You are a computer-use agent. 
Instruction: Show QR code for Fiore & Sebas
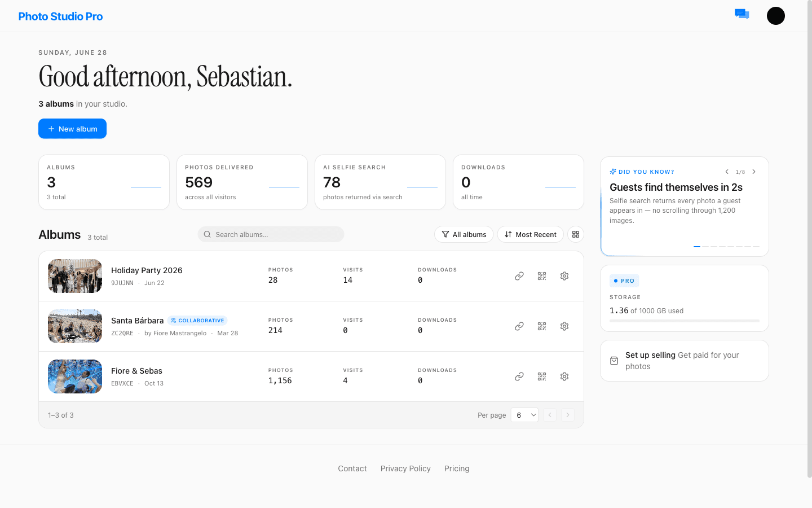coord(542,376)
